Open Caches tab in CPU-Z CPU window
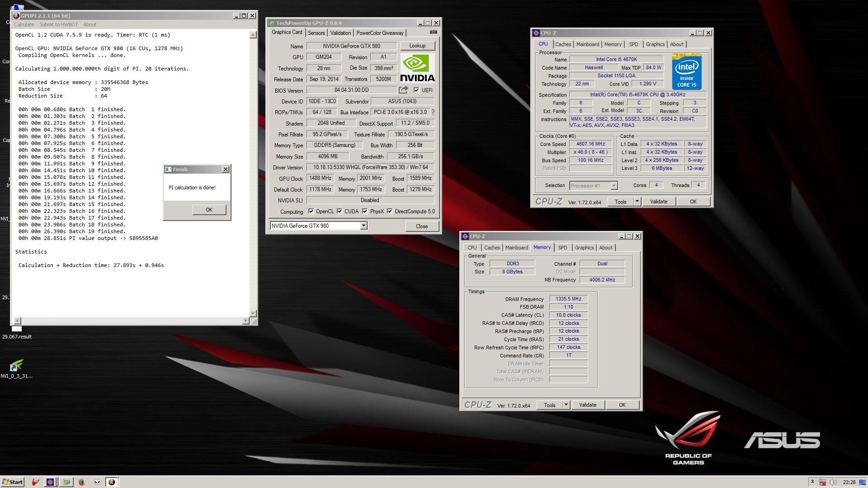 (563, 44)
